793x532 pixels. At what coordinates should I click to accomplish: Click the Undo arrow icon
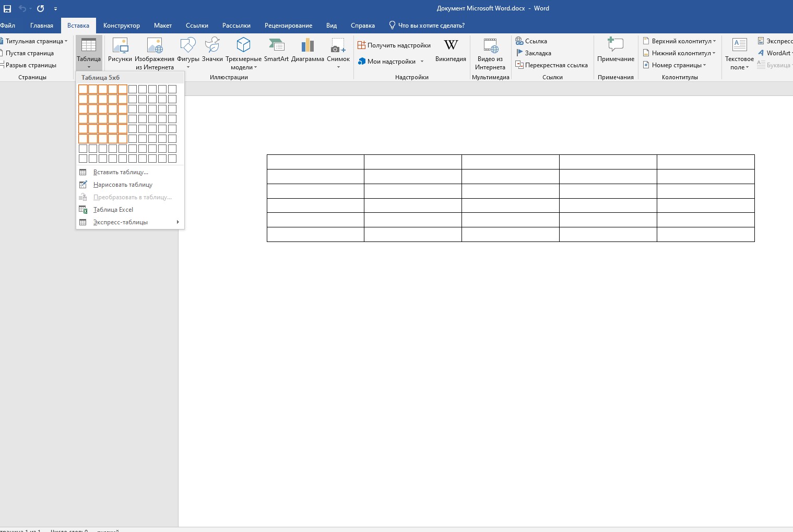(22, 8)
